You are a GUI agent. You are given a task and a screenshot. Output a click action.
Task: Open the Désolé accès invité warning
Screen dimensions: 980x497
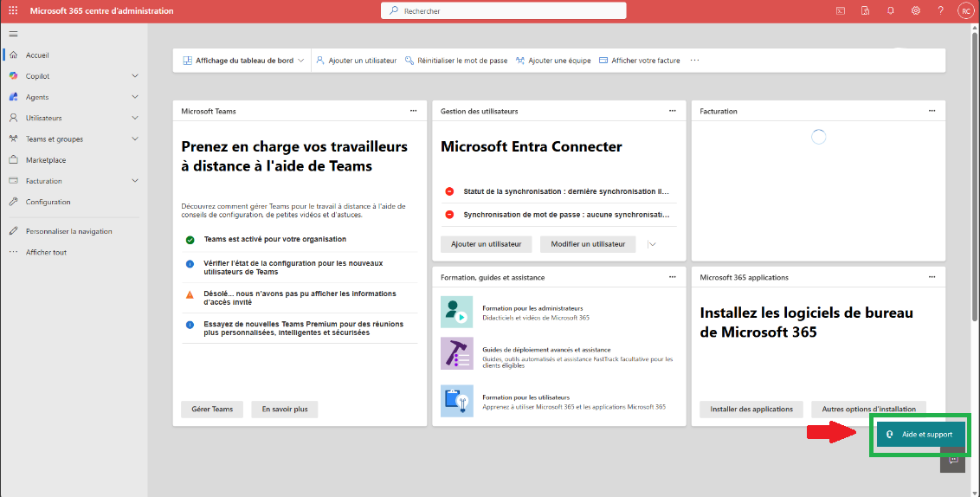pos(300,298)
